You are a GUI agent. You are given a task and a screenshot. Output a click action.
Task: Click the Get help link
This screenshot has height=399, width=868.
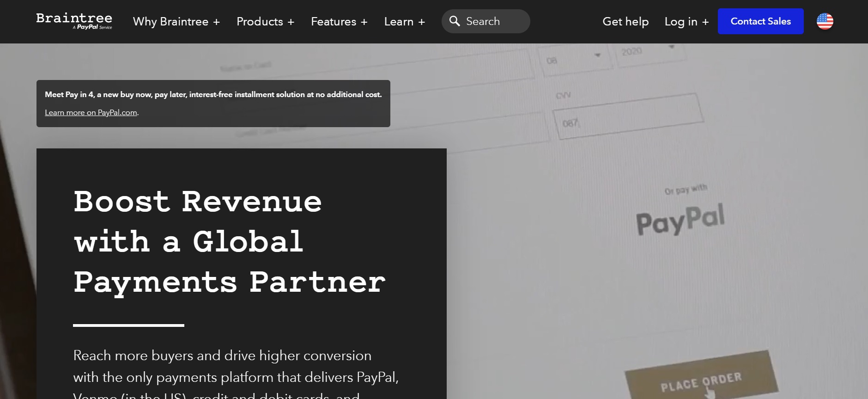[x=625, y=22]
